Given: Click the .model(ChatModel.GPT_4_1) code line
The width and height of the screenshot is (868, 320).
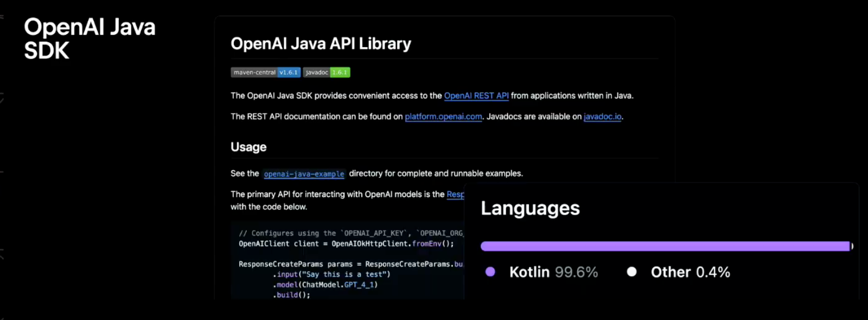Looking at the screenshot, I should (x=325, y=285).
